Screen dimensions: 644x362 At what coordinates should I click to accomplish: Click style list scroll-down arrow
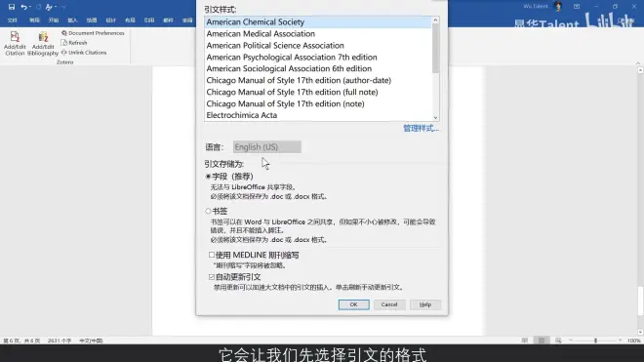(x=435, y=117)
